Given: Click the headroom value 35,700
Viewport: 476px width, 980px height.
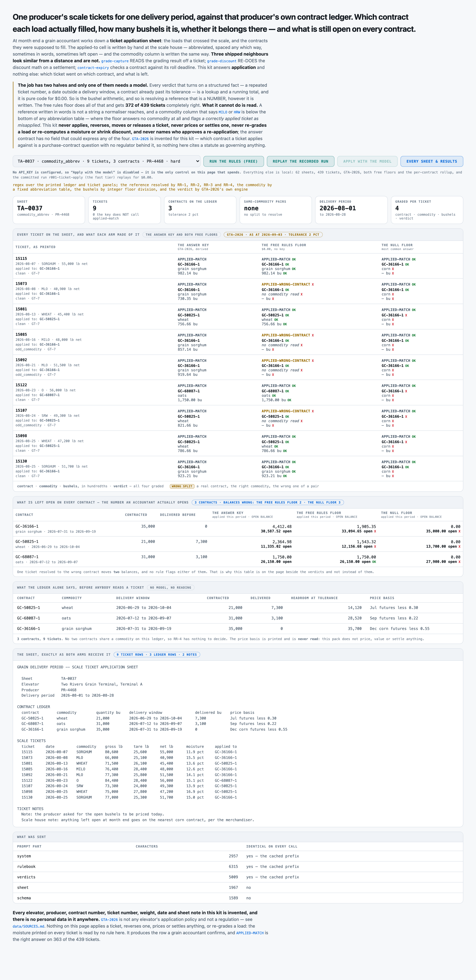Looking at the screenshot, I should [x=354, y=629].
